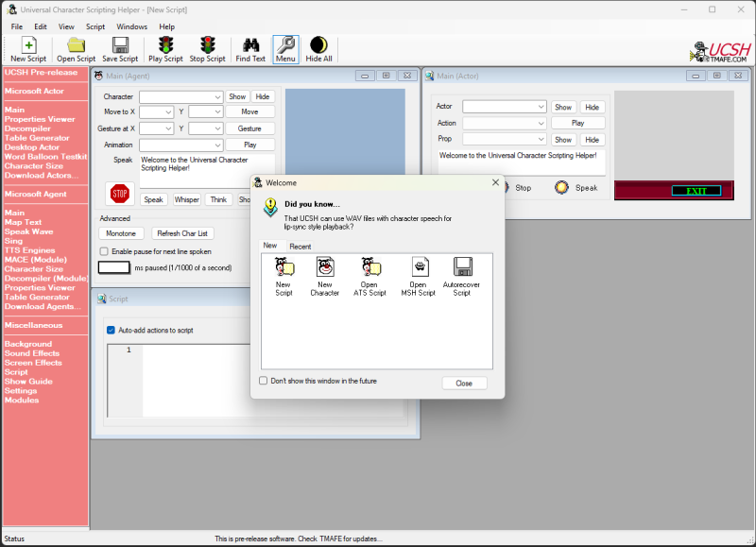Click the Think button
The image size is (756, 547).
pyautogui.click(x=218, y=199)
